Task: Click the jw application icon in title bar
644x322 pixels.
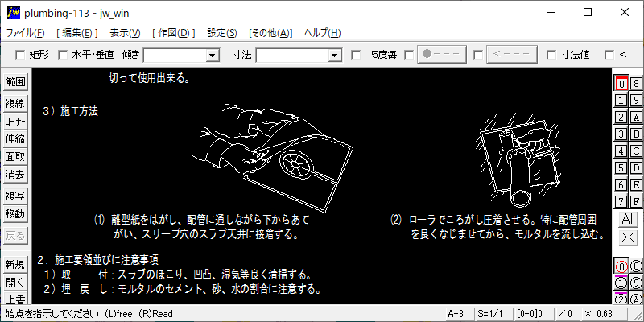Action: pyautogui.click(x=14, y=13)
